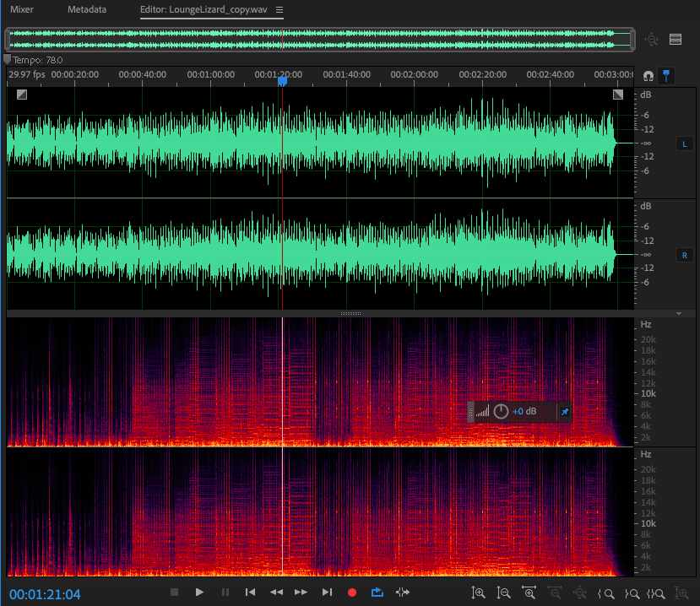Click the dimmed last zoom icon in the bottom row
700x606 pixels.
(x=681, y=593)
